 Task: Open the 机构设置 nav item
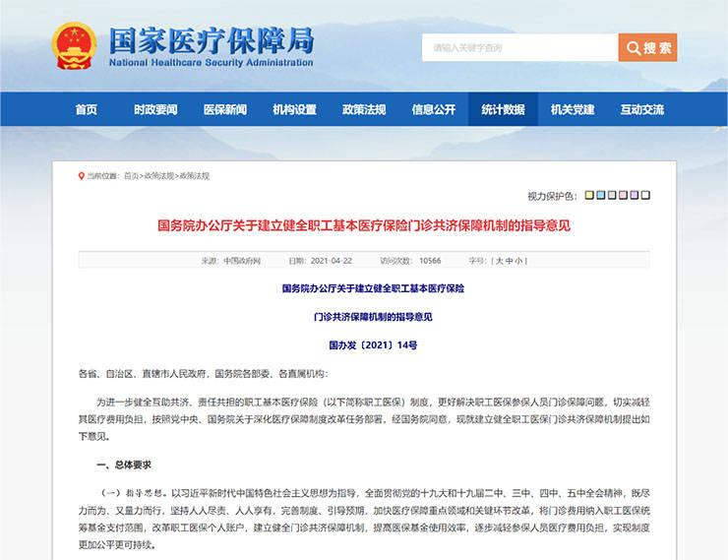[x=294, y=109]
